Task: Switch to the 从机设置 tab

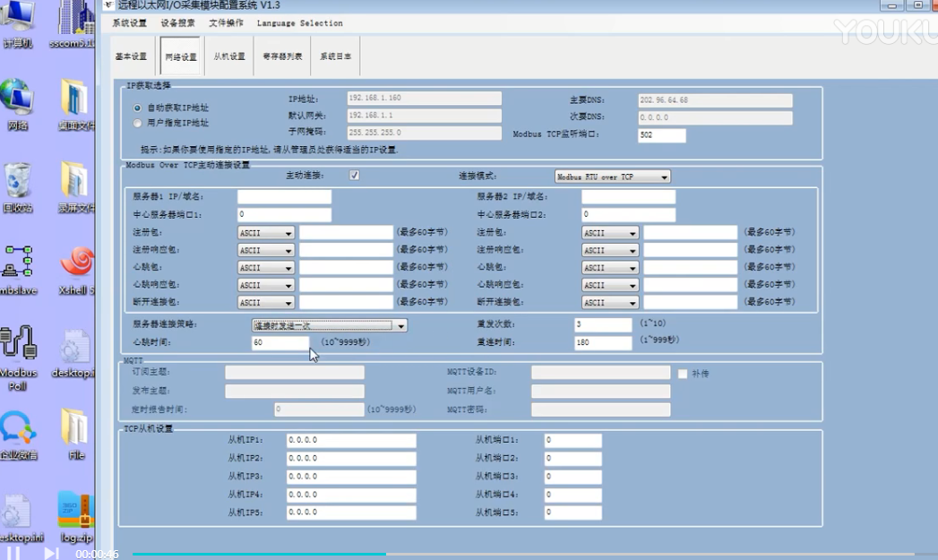Action: click(229, 56)
